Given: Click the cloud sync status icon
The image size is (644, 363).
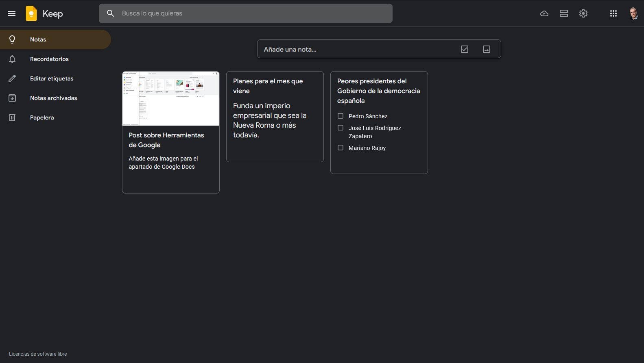Looking at the screenshot, I should point(544,13).
